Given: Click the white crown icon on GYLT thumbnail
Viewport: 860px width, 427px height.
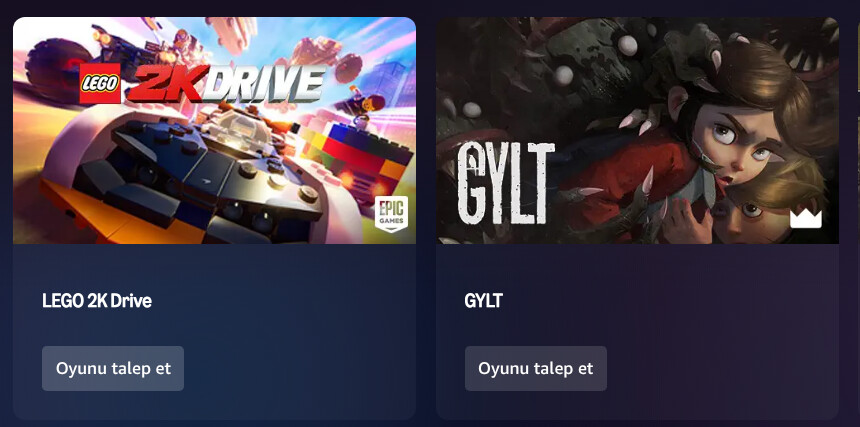Looking at the screenshot, I should [806, 218].
